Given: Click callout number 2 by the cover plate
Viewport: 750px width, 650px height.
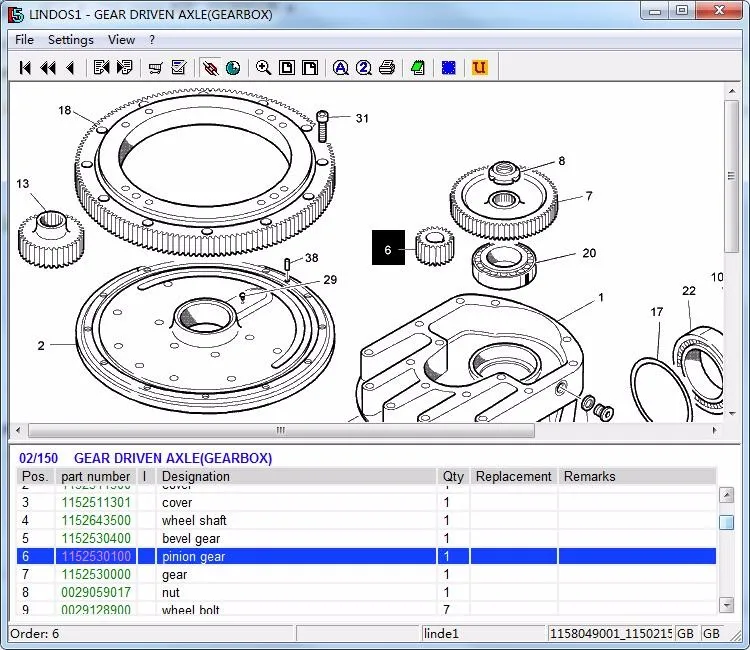Looking at the screenshot, I should (x=41, y=345).
